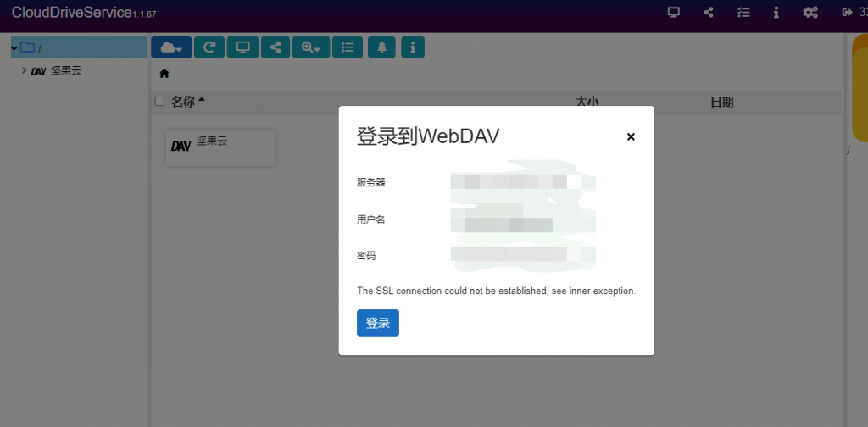Viewport: 868px width, 427px height.
Task: Collapse the root folder tree node
Action: click(x=14, y=48)
